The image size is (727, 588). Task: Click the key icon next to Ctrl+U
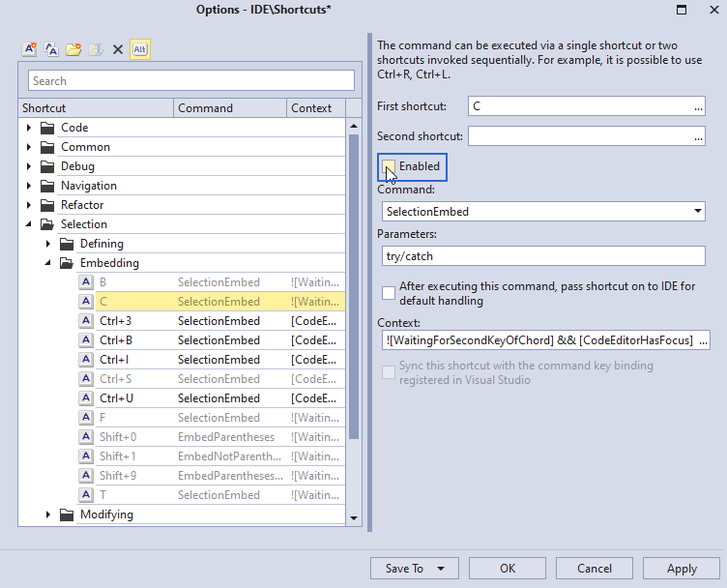click(x=86, y=397)
